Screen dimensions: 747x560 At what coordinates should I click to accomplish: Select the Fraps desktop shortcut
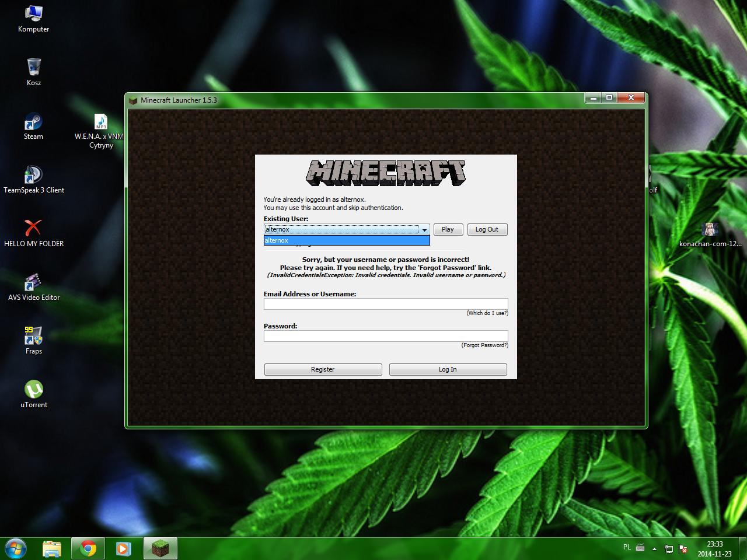(x=33, y=341)
